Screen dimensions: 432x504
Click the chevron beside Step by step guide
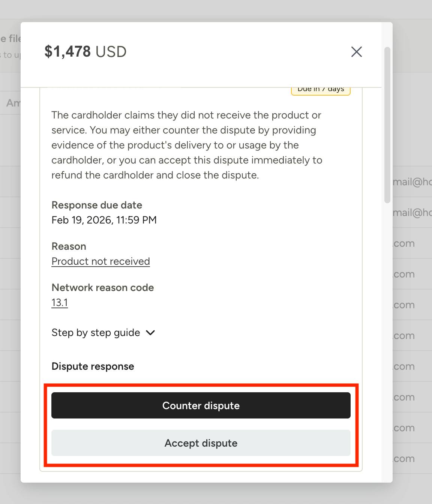point(150,333)
